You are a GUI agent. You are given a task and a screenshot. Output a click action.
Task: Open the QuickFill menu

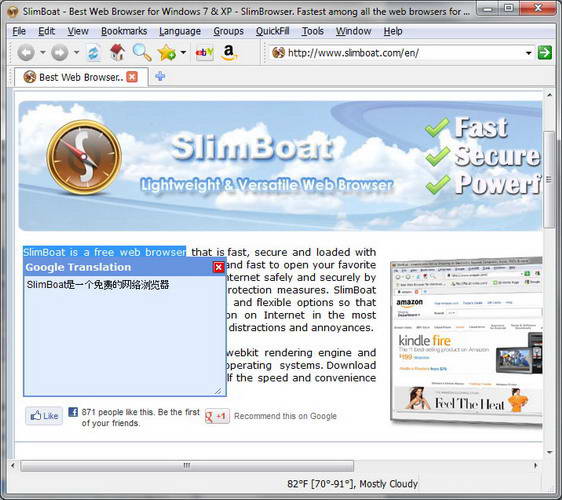pyautogui.click(x=272, y=31)
